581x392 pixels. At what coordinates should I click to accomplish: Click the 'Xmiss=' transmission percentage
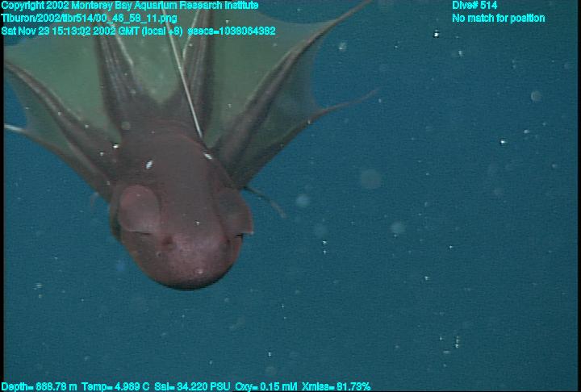336,387
